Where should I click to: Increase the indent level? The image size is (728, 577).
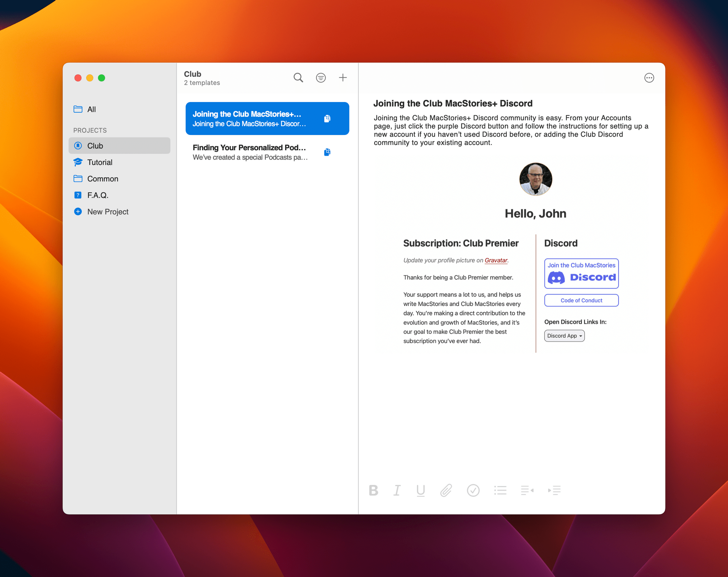[554, 490]
